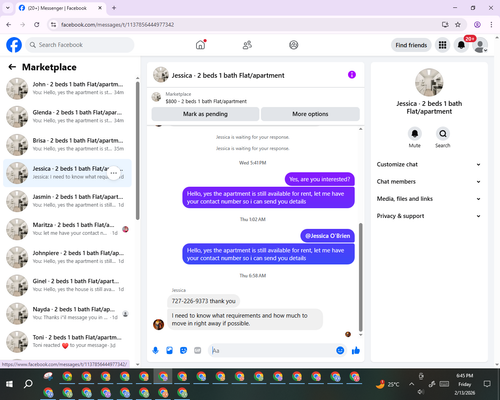The image size is (500, 400).
Task: Open the Facebook logo home link
Action: coord(14,45)
